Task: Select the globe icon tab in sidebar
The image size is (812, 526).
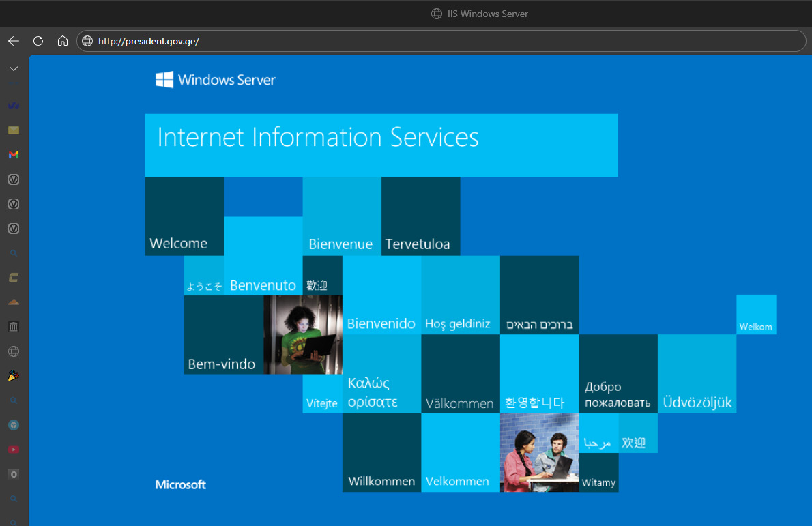Action: 14,351
